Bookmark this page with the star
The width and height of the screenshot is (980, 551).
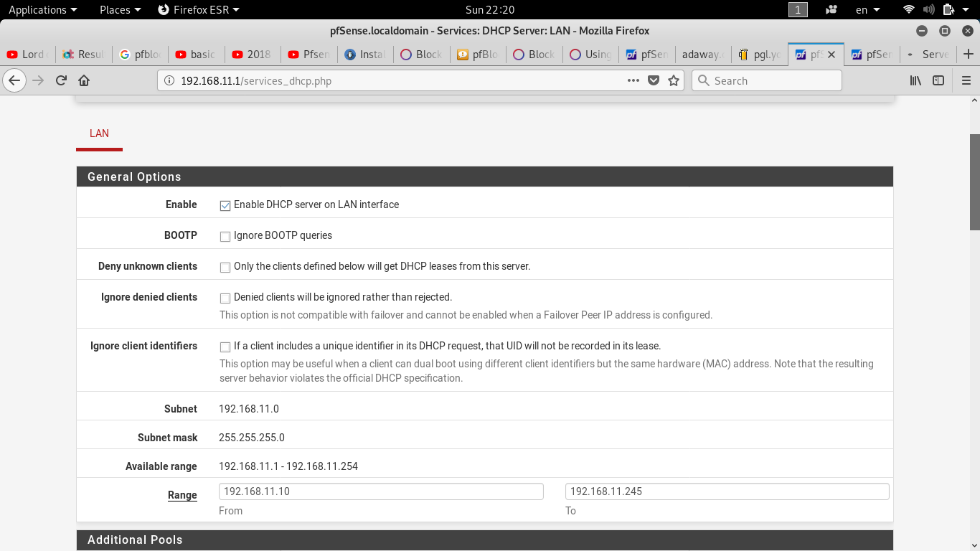point(674,80)
